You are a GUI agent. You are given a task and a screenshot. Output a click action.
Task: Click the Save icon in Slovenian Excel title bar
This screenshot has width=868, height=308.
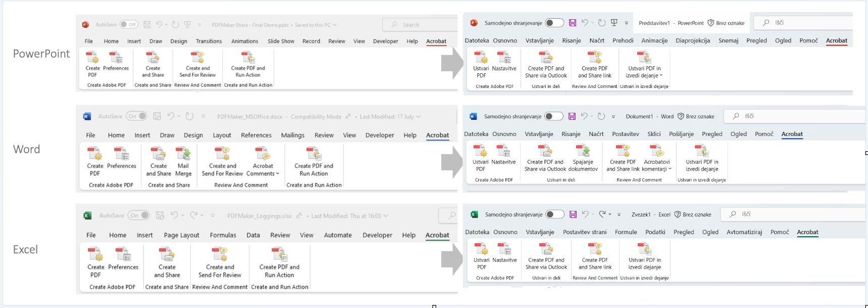[x=573, y=214]
